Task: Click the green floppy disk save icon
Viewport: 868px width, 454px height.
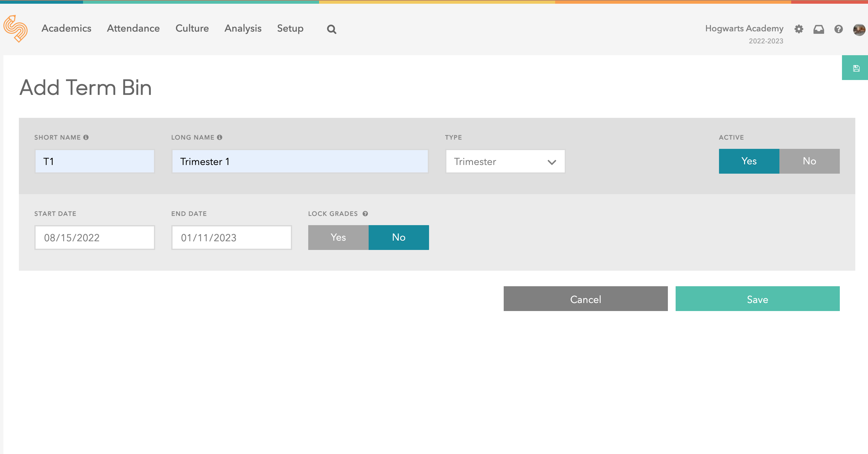Action: (x=856, y=68)
